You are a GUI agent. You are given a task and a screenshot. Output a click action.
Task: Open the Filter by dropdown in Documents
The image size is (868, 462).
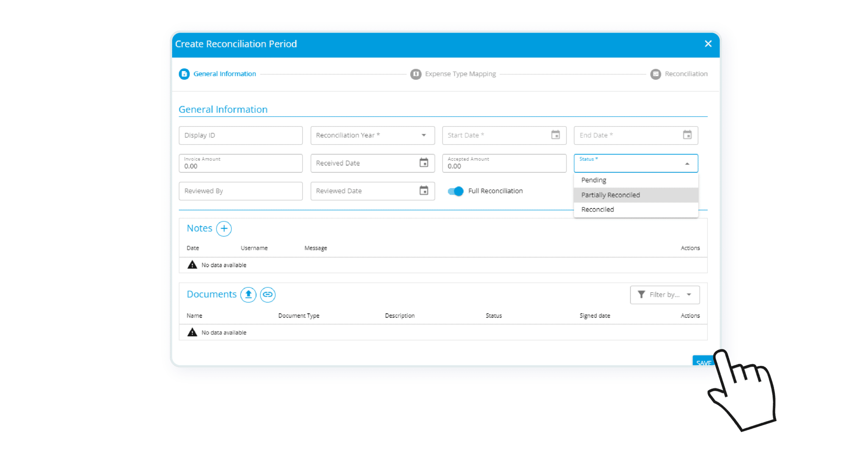click(x=665, y=295)
